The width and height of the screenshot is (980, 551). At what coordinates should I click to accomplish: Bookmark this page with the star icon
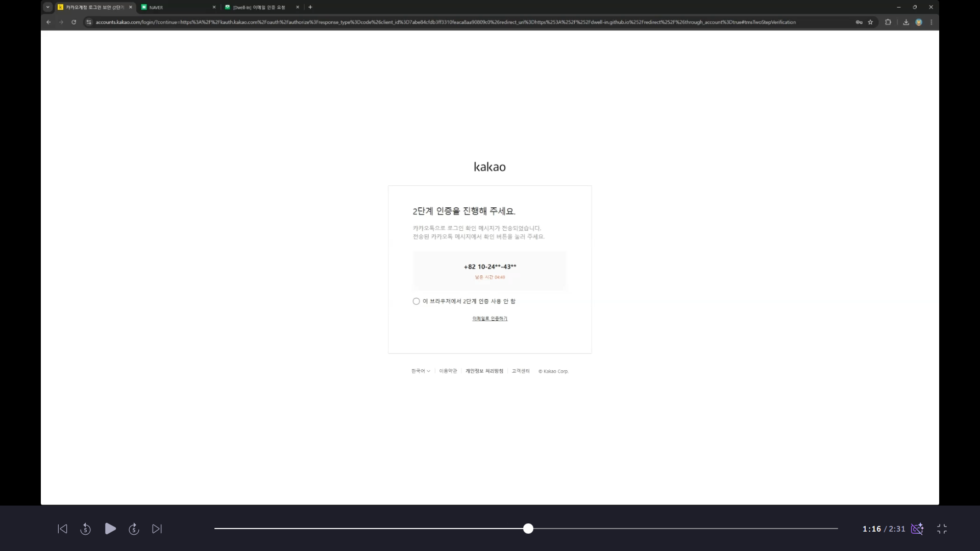coord(870,22)
